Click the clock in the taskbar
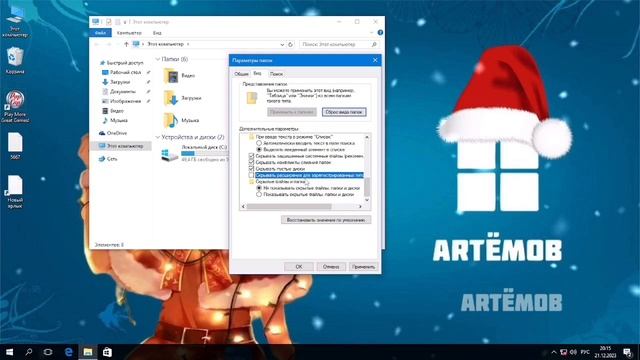 [x=605, y=352]
